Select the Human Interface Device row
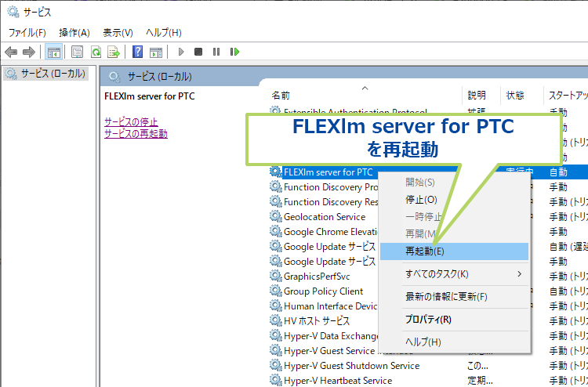 click(x=330, y=306)
